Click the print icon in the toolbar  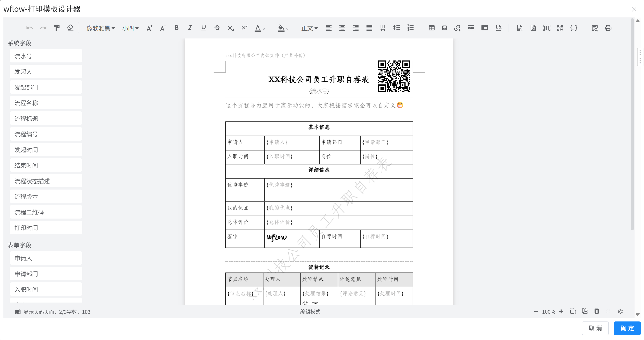point(608,28)
